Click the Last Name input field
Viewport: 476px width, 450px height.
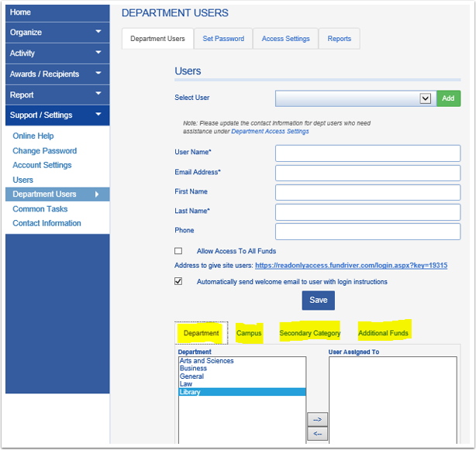click(367, 212)
